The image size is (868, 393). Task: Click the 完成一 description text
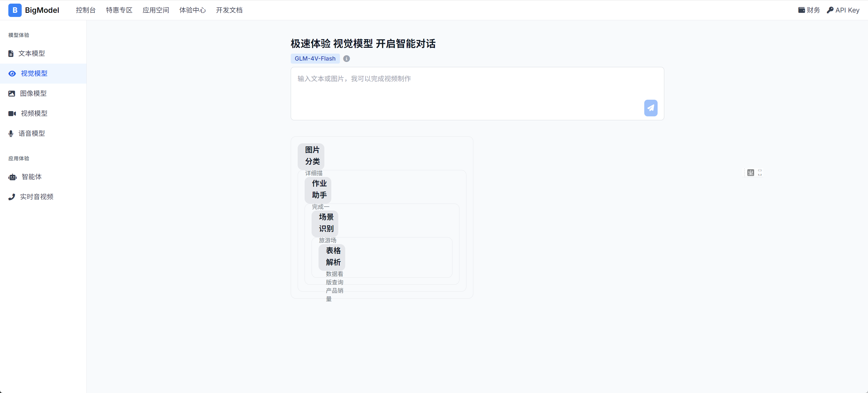coord(320,207)
